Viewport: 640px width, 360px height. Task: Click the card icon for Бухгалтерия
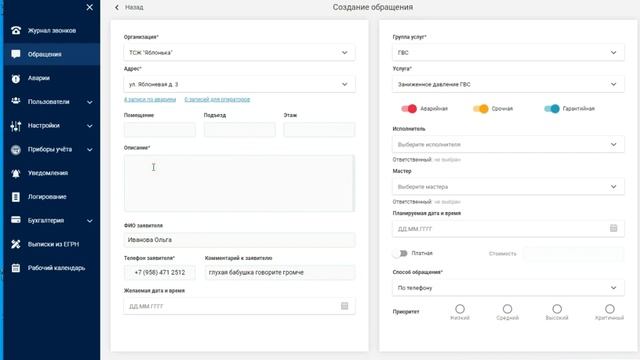click(16, 220)
